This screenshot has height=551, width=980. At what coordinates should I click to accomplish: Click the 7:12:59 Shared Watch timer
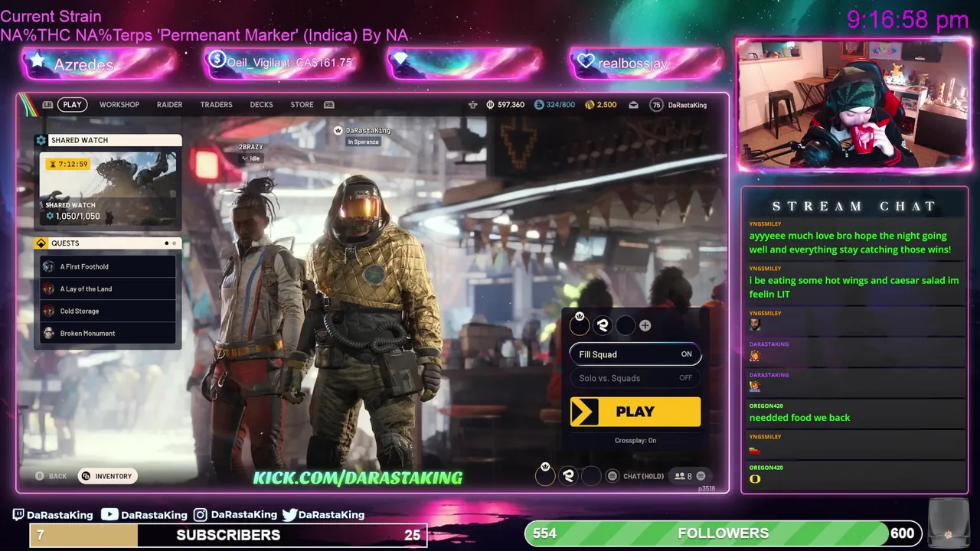pos(68,164)
